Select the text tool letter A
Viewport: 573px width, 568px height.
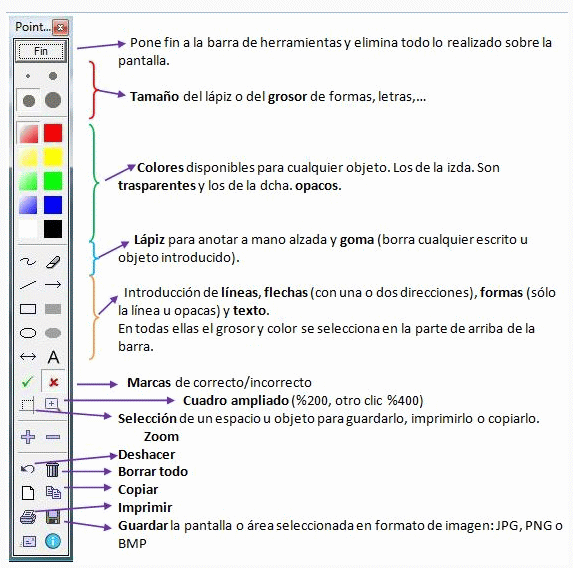tap(53, 357)
